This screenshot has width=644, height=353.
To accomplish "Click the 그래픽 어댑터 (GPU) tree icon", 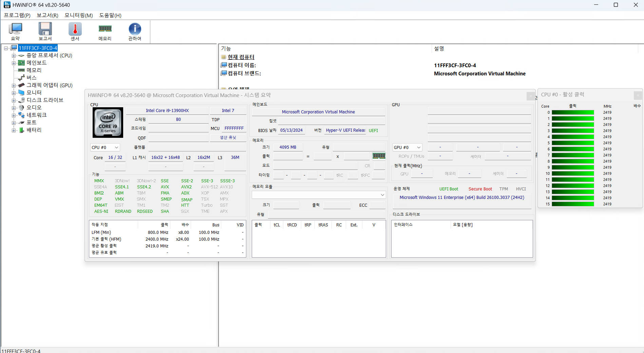I will (x=21, y=85).
